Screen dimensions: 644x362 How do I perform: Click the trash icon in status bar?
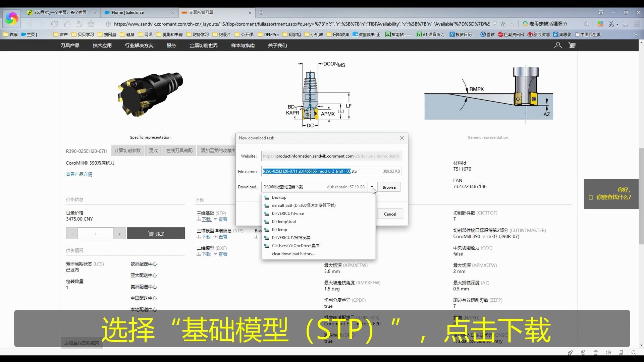pos(595,353)
